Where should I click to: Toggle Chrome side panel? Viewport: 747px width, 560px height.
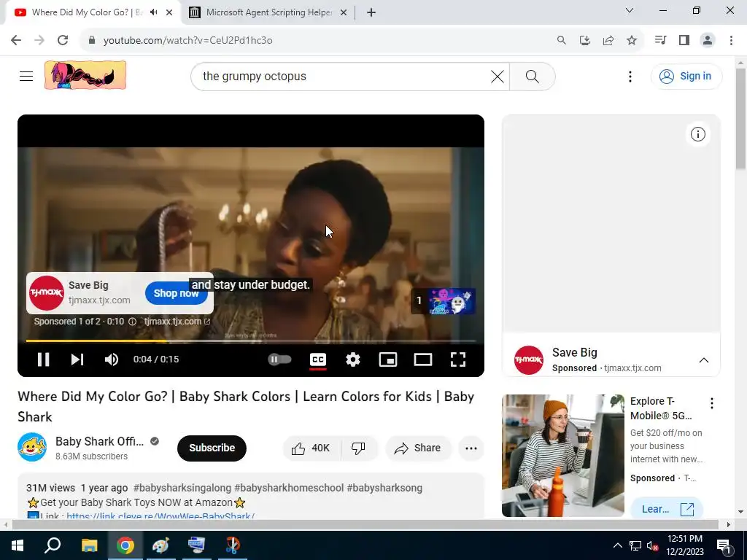pyautogui.click(x=684, y=41)
